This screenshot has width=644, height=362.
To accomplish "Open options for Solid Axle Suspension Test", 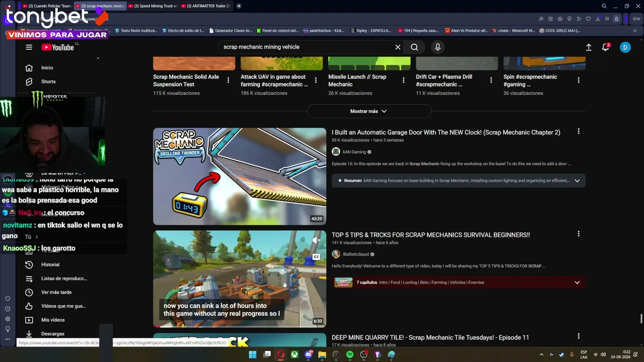I will tap(228, 80).
